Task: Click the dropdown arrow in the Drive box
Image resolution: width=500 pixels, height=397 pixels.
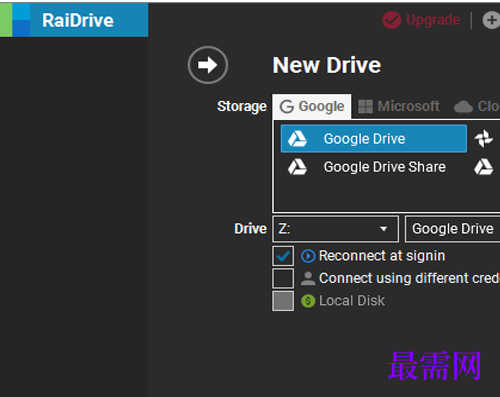Action: 383,229
